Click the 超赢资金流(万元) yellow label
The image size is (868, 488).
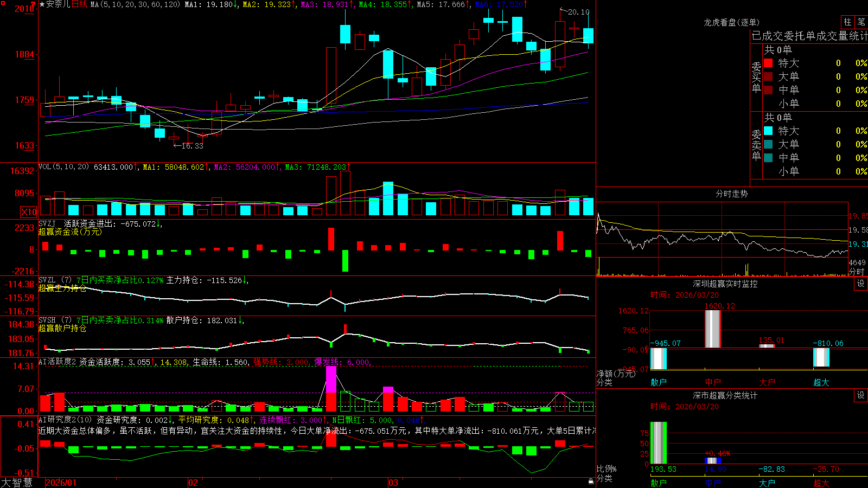[x=70, y=232]
